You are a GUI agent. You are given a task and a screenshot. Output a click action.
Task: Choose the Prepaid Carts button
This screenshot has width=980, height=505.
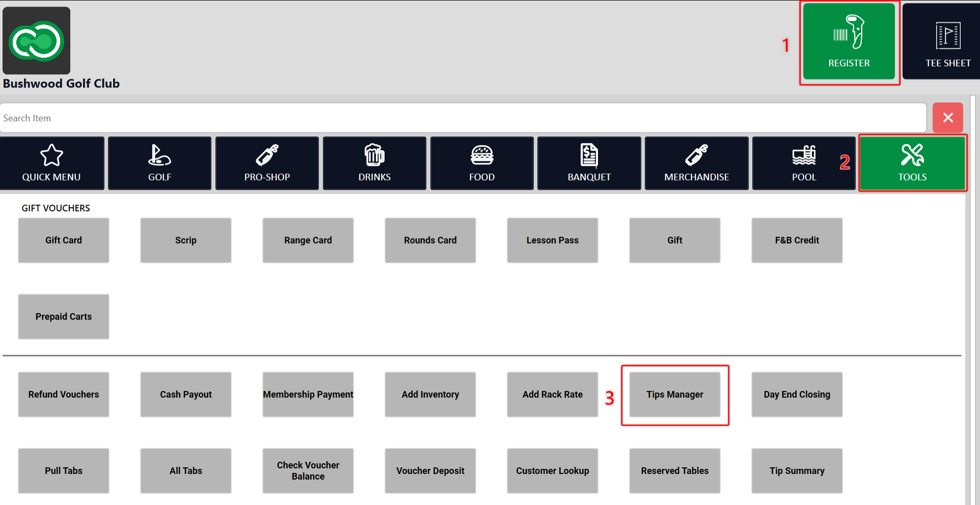tap(64, 317)
